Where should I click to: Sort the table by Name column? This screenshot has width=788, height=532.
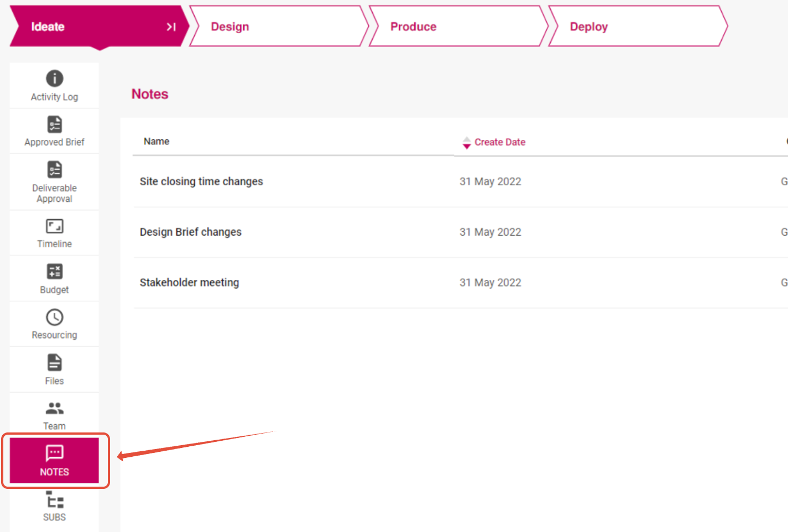pyautogui.click(x=156, y=142)
